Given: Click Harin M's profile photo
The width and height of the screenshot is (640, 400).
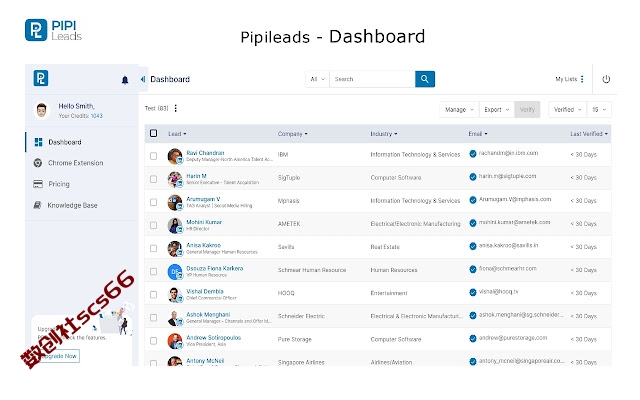Looking at the screenshot, I should click(x=175, y=179).
